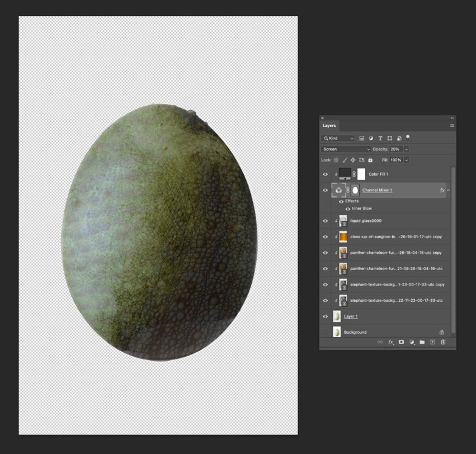Click the Fill 100% value field
The width and height of the screenshot is (476, 454).
(x=396, y=160)
